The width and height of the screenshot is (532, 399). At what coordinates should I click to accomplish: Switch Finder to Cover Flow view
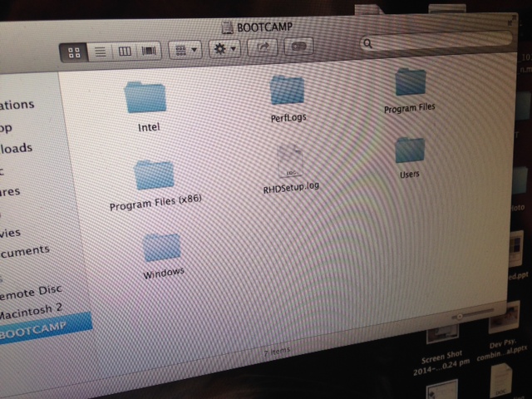(x=149, y=51)
